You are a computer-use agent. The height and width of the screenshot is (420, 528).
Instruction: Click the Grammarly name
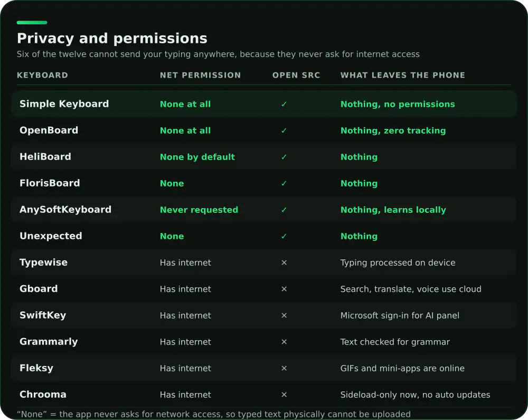tap(49, 341)
